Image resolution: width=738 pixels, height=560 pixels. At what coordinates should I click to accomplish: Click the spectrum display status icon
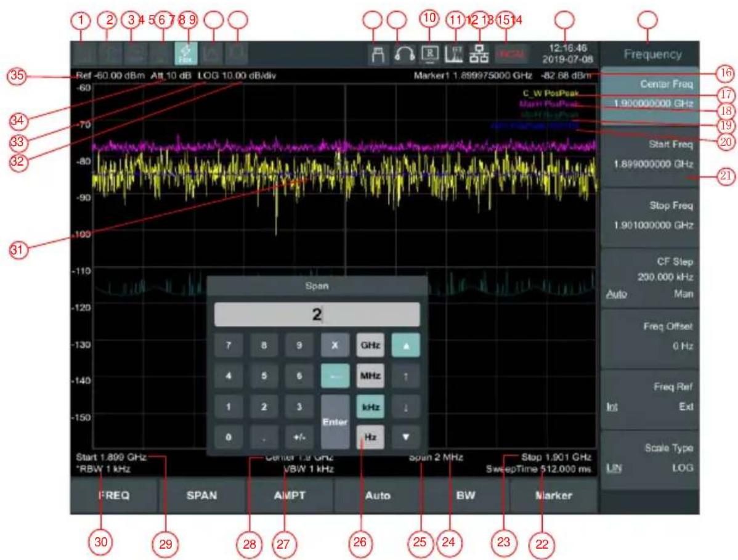click(454, 54)
